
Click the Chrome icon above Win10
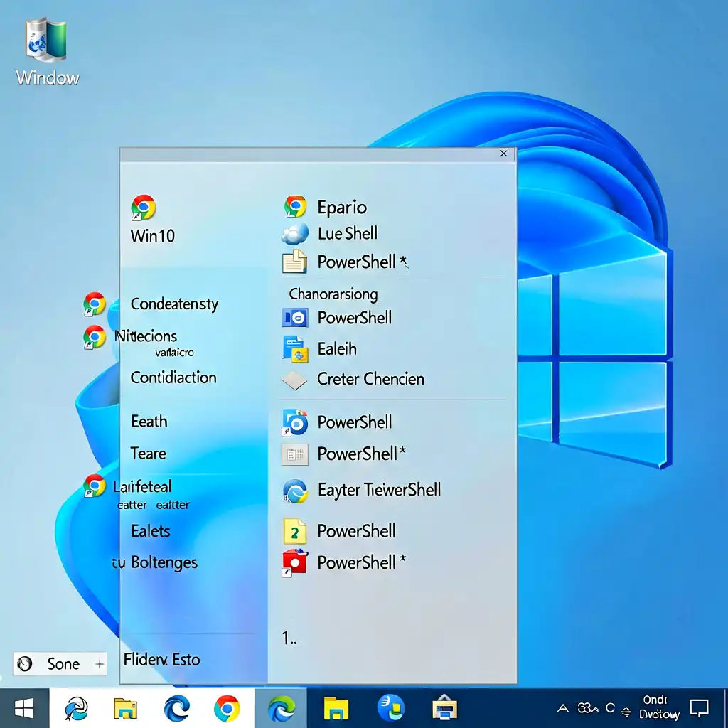[143, 208]
